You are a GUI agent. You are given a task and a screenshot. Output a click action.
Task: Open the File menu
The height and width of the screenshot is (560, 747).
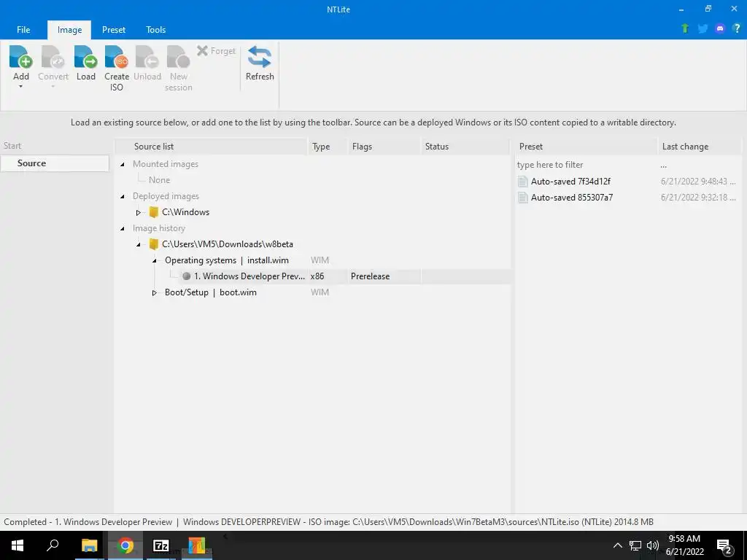23,29
